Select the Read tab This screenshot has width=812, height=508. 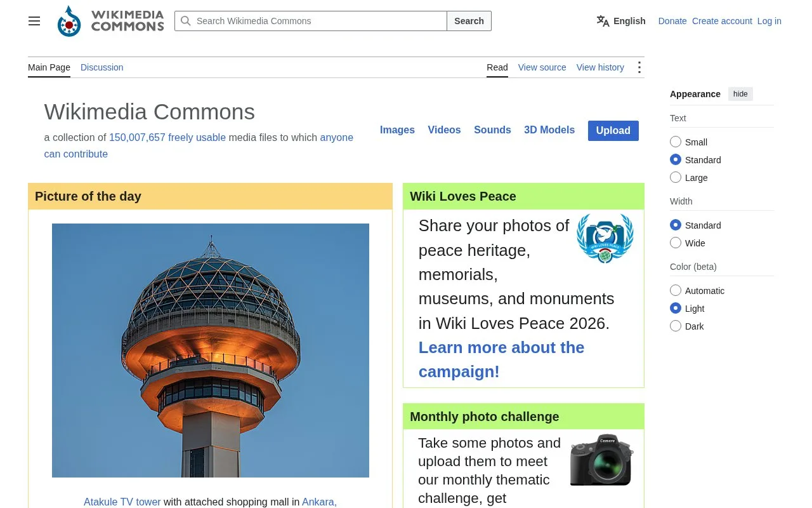pos(497,67)
